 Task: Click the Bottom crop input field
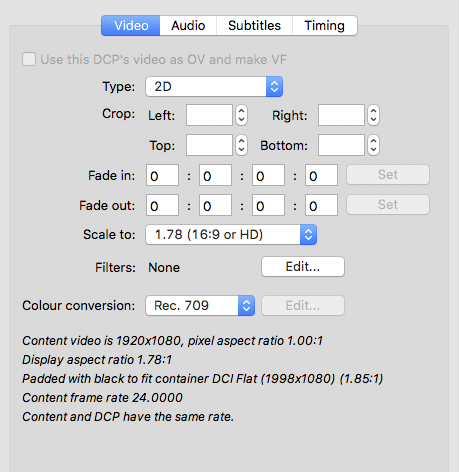tap(341, 145)
